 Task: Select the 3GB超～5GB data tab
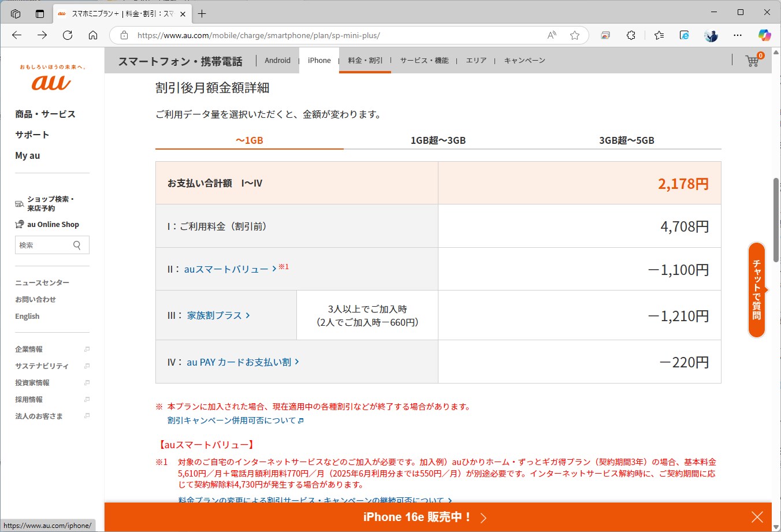[627, 140]
